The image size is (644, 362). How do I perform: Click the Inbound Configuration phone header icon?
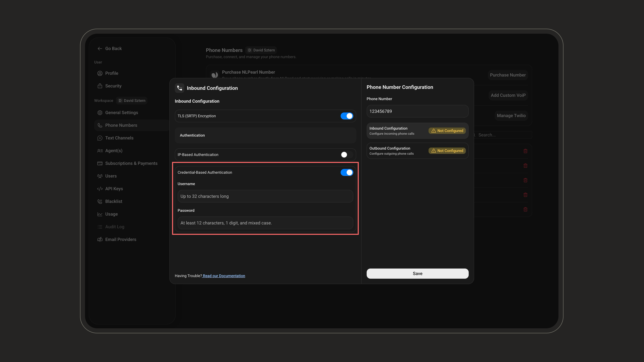[179, 88]
